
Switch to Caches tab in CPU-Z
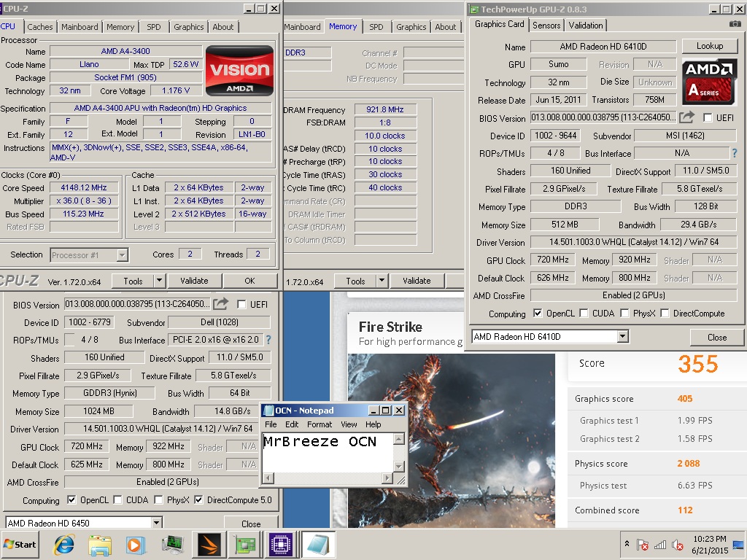pyautogui.click(x=40, y=27)
